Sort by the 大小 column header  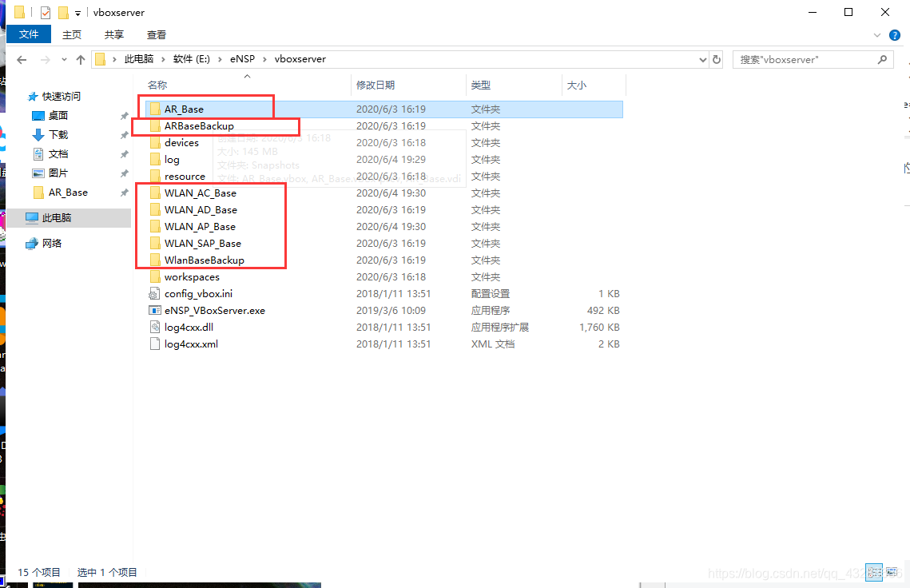(594, 85)
